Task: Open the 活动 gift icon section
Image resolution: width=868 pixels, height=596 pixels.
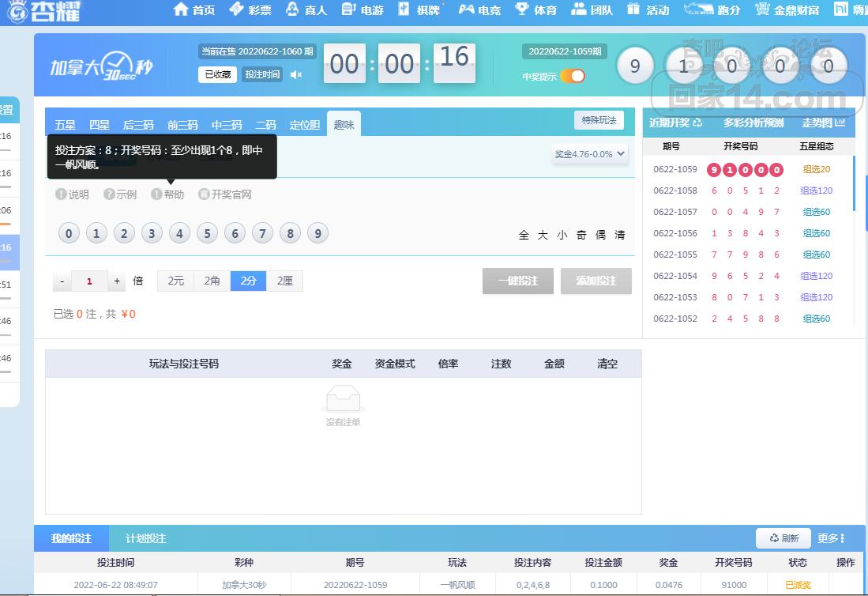Action: [x=633, y=9]
